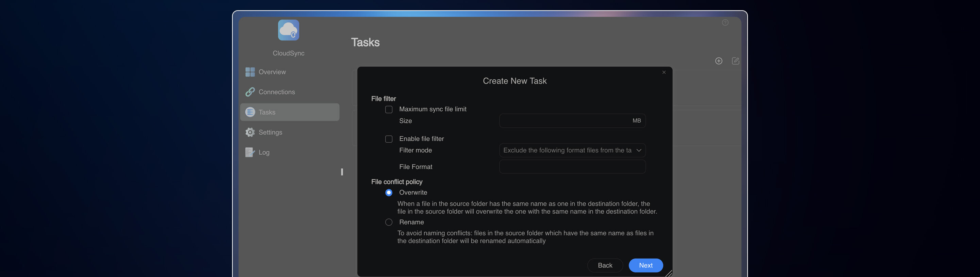Collapse the sidebar using the divider handle
980x277 pixels.
[342, 172]
